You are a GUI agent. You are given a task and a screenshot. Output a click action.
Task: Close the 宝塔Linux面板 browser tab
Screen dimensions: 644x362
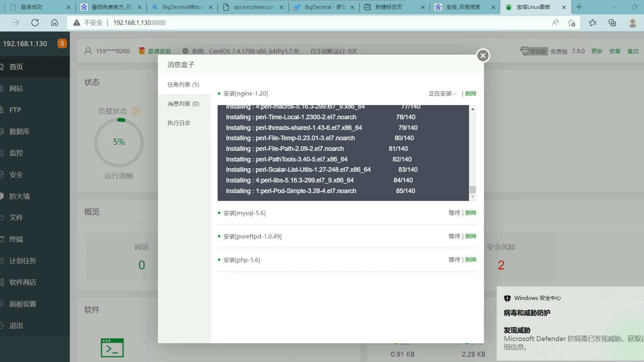click(x=564, y=7)
